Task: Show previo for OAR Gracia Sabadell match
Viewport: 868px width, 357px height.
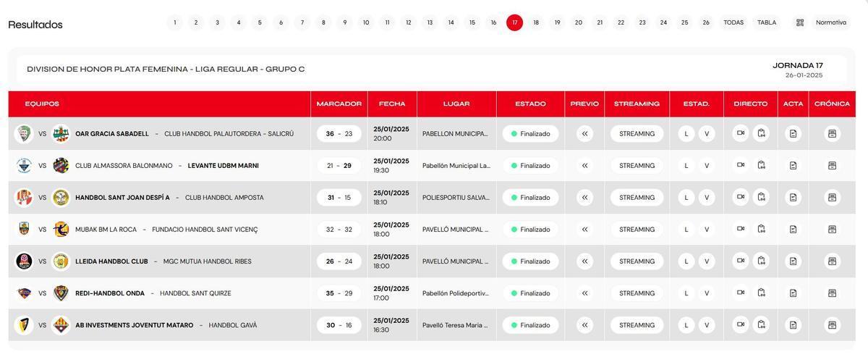Action: [584, 134]
